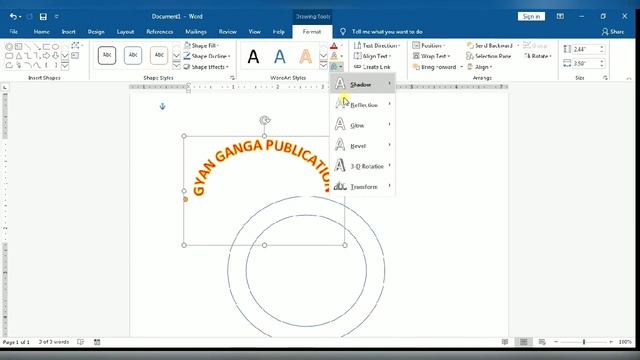Click the Draw Text Box icon
Image resolution: width=640 pixels, height=360 pixels.
pos(75,56)
